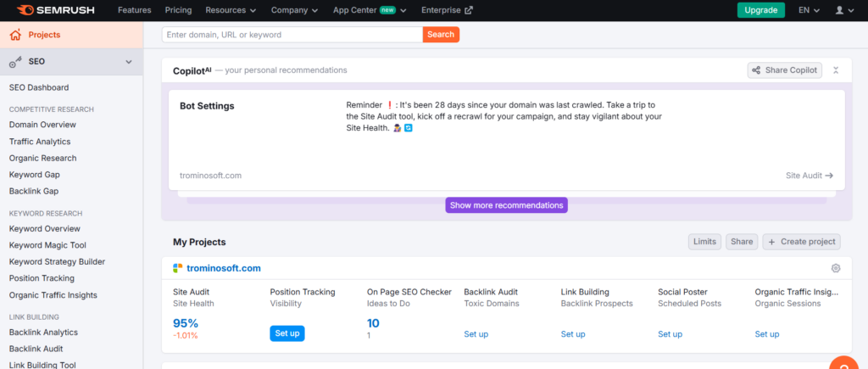Click Set up under Organic Traffic Insights
The width and height of the screenshot is (868, 369).
pyautogui.click(x=766, y=334)
